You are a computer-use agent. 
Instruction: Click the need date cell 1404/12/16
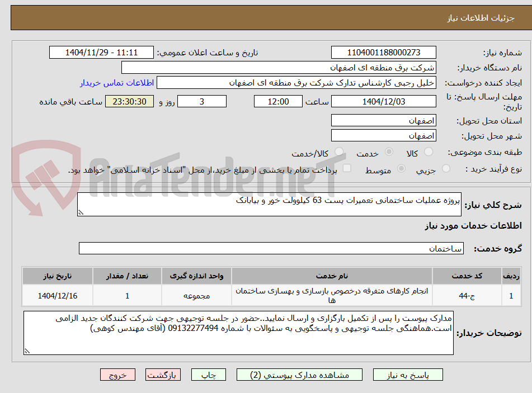[57, 296]
